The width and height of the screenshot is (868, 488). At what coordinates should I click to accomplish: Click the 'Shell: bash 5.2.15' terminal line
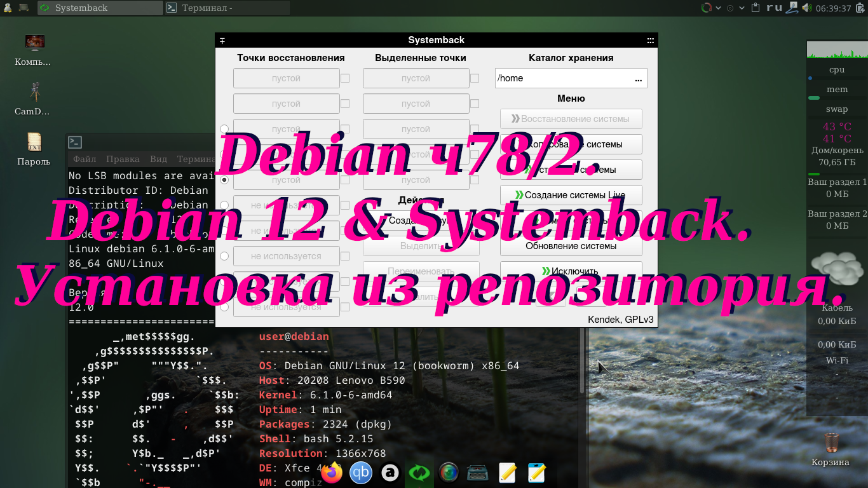tap(316, 439)
